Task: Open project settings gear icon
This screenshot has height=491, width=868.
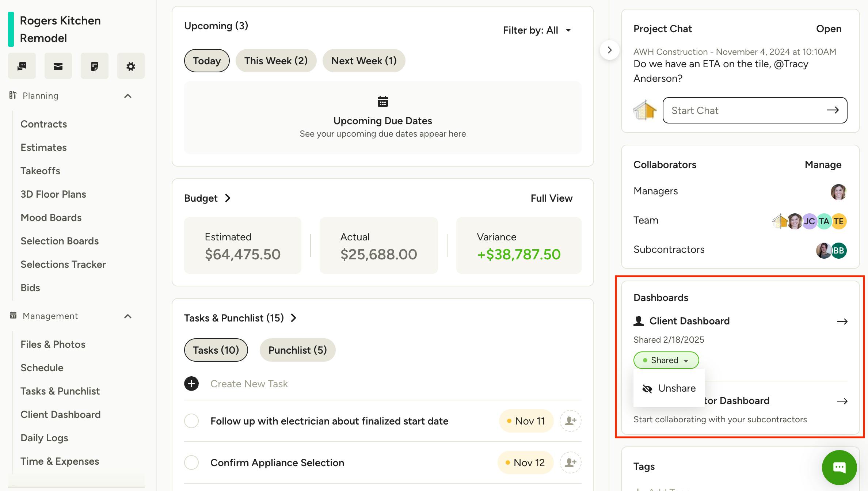Action: click(x=130, y=66)
